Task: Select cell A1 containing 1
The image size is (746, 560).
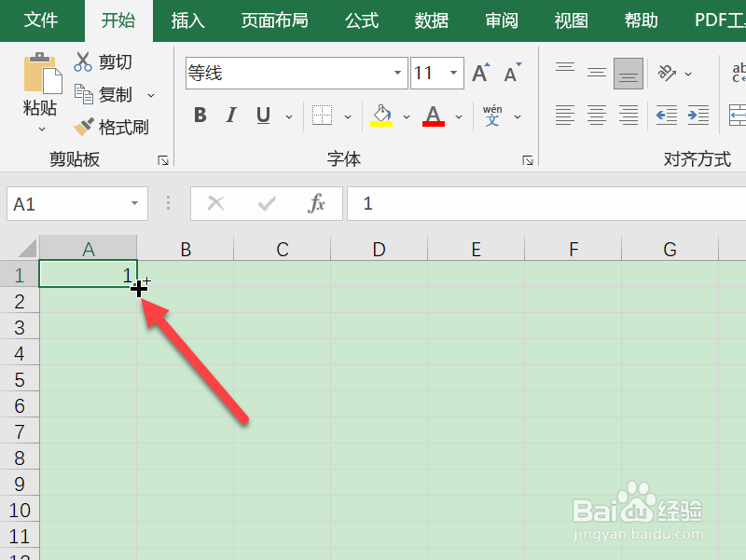Action: tap(89, 274)
